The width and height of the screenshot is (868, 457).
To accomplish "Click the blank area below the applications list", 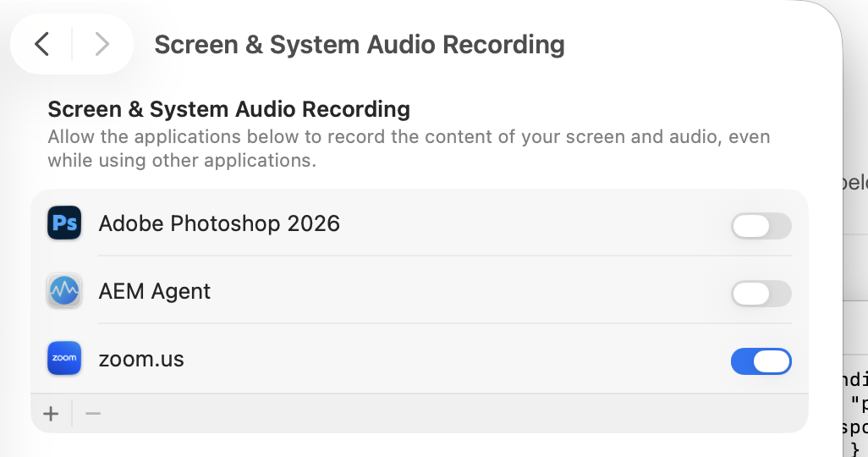I will click(x=420, y=445).
